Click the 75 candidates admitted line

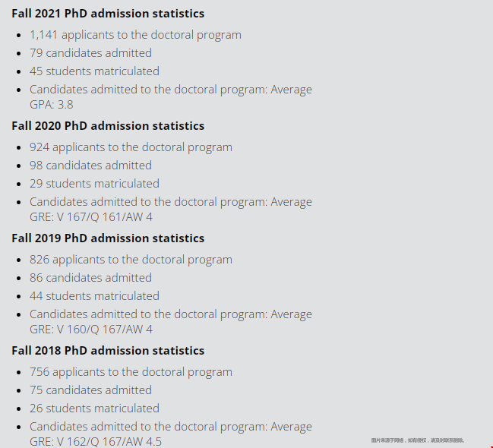(x=90, y=390)
